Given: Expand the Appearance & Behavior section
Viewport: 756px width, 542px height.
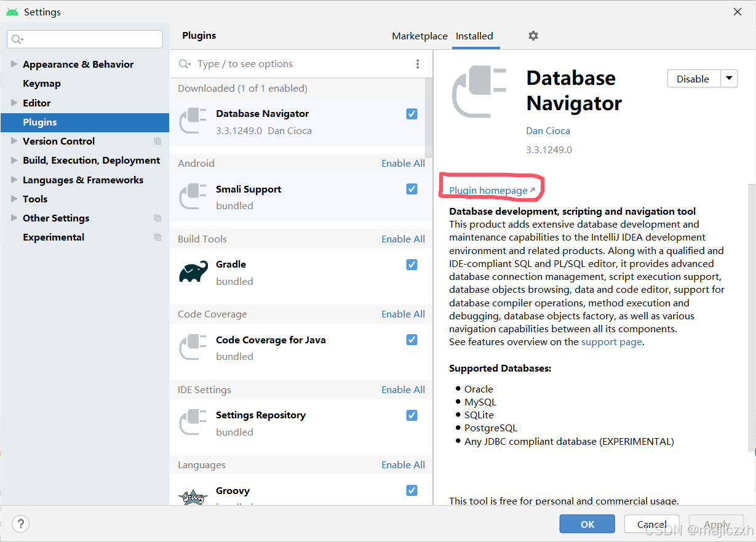Looking at the screenshot, I should tap(14, 64).
